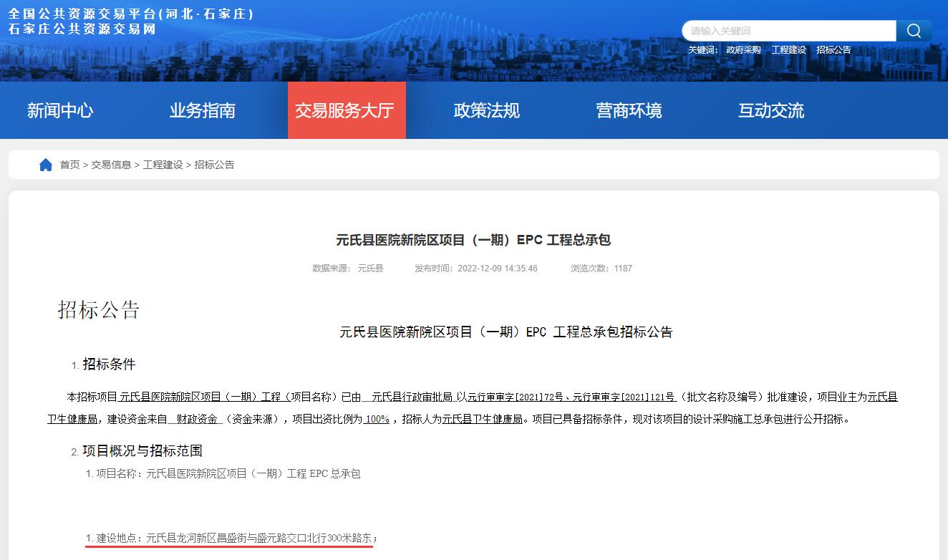Click the search magnifier icon
Screen dimensions: 948x560
914,31
